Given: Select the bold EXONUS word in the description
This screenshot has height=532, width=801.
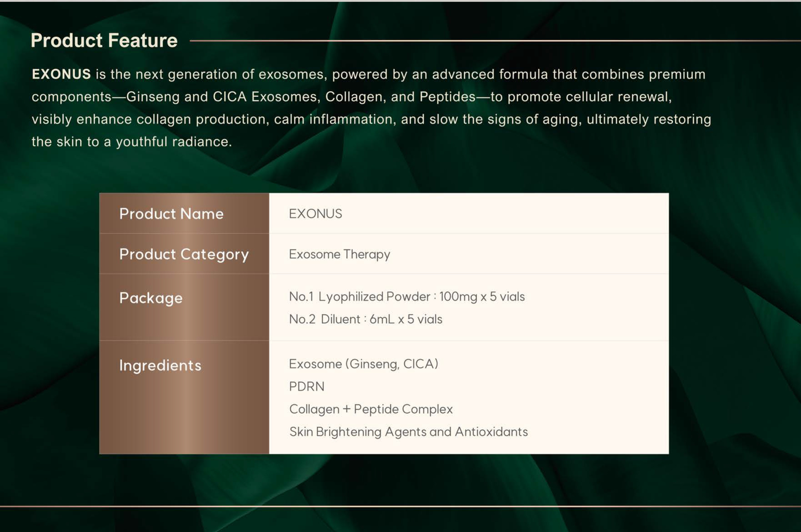Looking at the screenshot, I should 61,74.
